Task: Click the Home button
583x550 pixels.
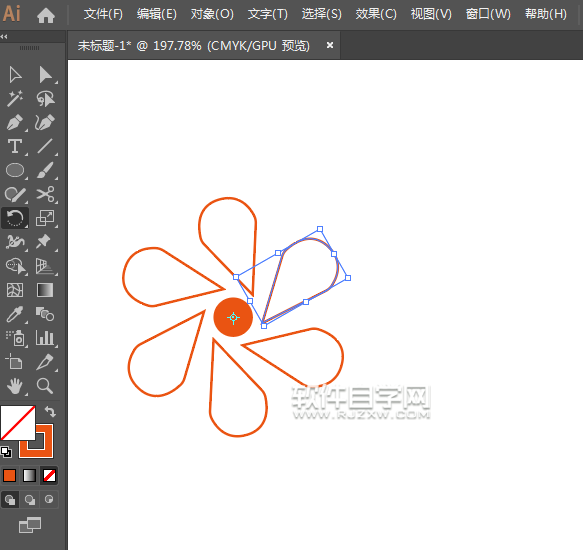Action: (x=46, y=15)
